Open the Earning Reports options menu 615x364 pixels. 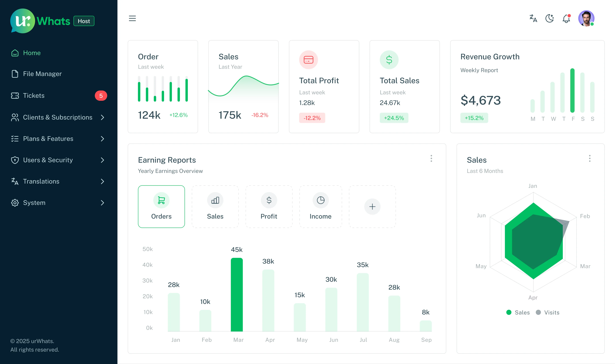tap(431, 159)
